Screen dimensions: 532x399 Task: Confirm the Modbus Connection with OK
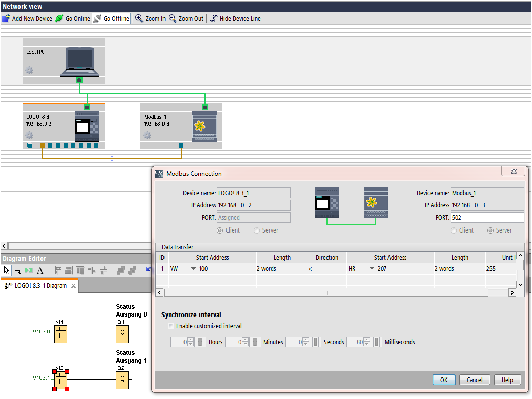(444, 380)
